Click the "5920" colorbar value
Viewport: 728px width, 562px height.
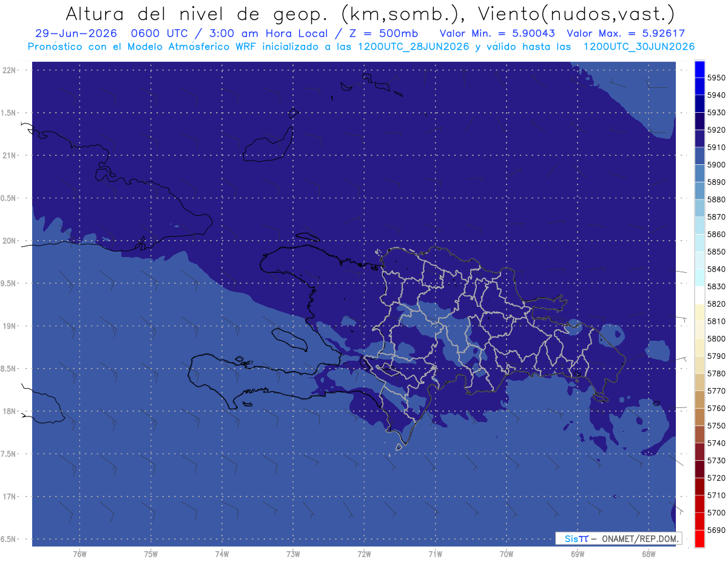pyautogui.click(x=716, y=130)
